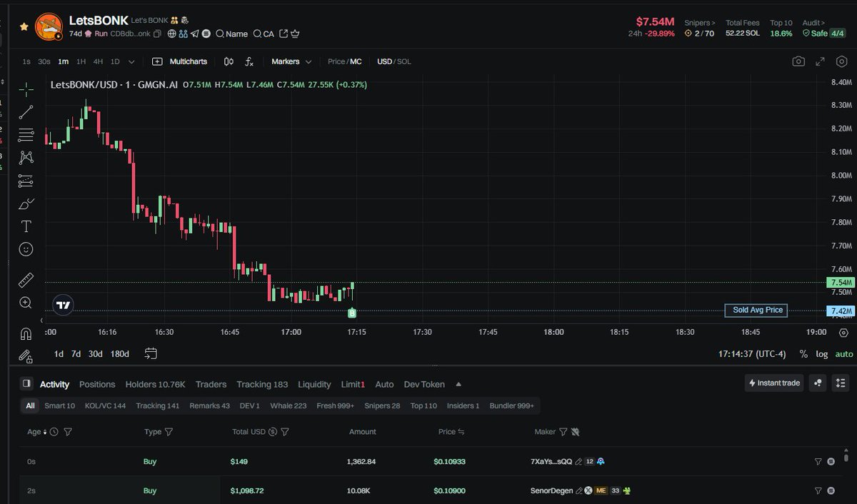Set chart range to 180d
857x504 pixels.
120,354
